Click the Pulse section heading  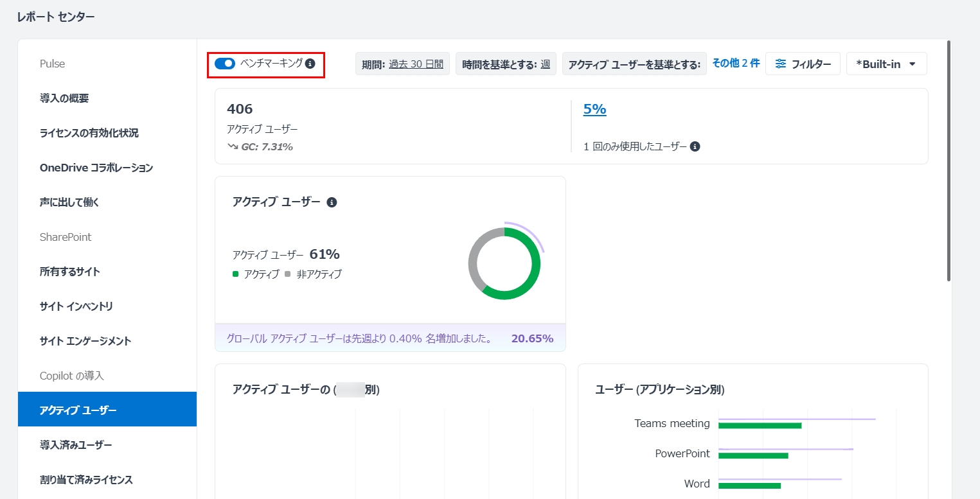tap(52, 64)
